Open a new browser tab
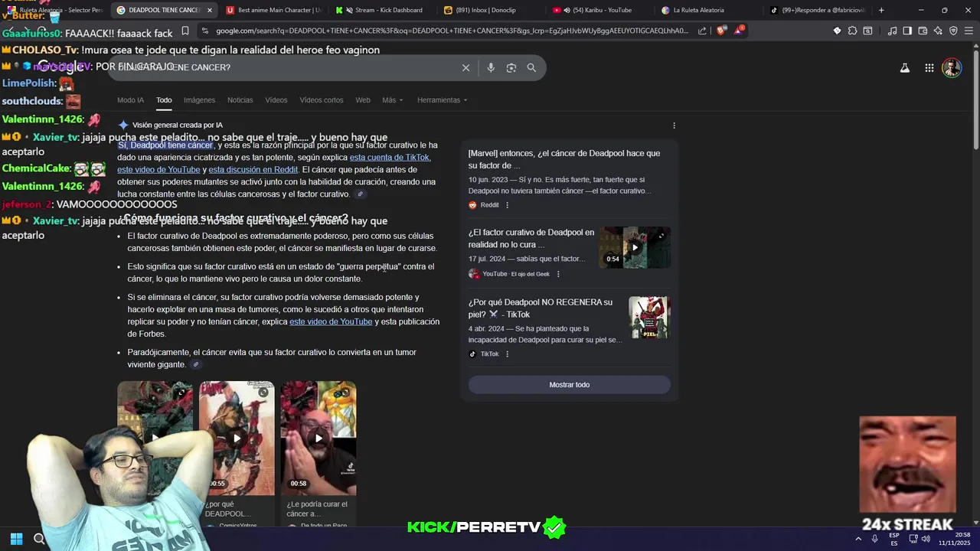Viewport: 980px width, 551px height. point(881,10)
